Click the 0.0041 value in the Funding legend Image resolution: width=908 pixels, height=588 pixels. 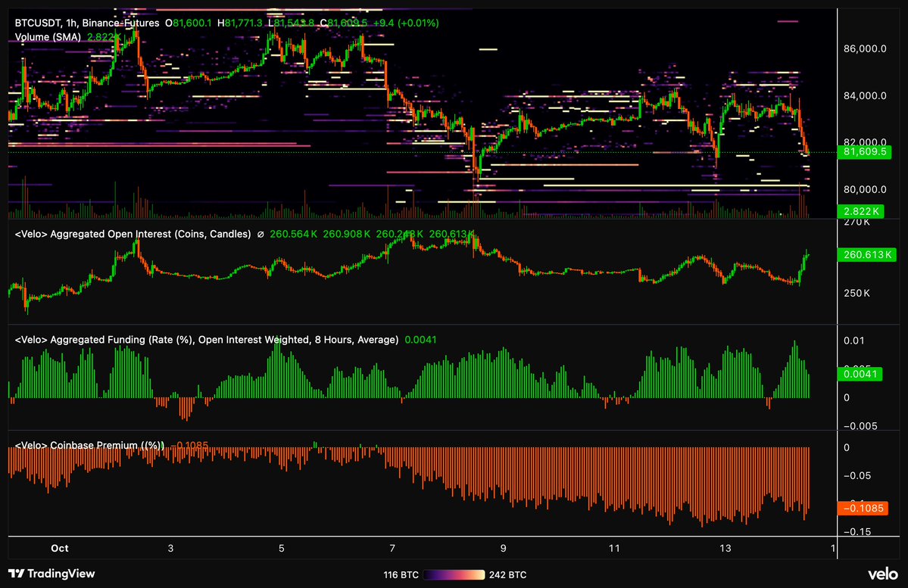pos(420,340)
